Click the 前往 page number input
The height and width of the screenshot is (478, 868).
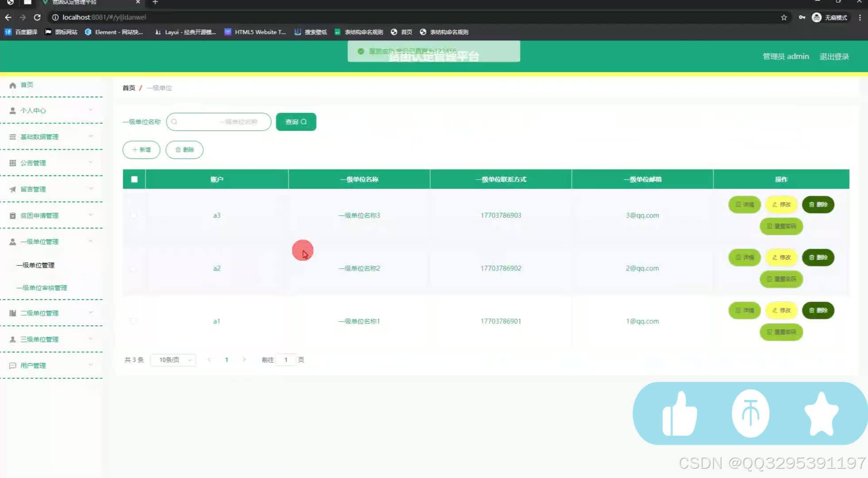[286, 360]
